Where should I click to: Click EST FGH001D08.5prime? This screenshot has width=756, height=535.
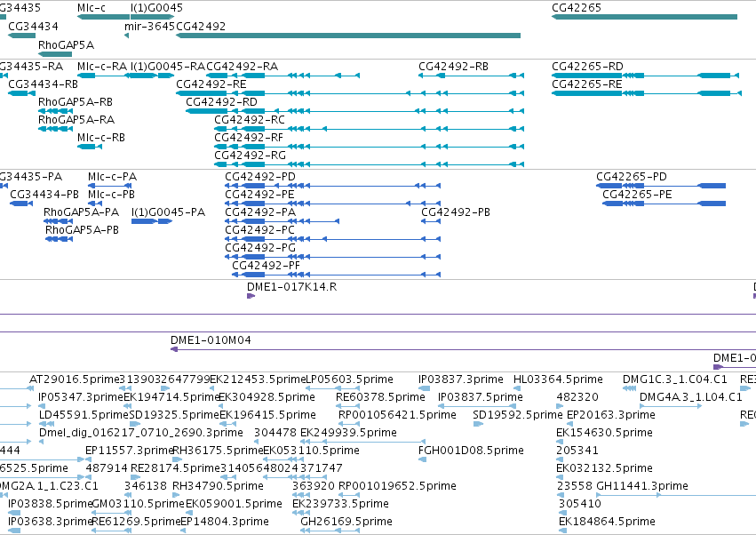pos(422,459)
